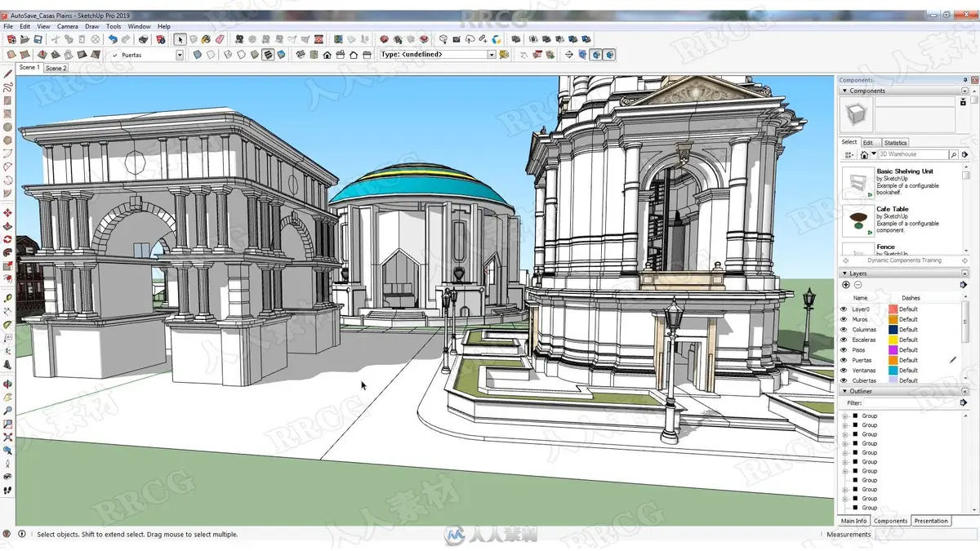Image resolution: width=980 pixels, height=551 pixels.
Task: Collapse the Components panel section
Action: (844, 91)
